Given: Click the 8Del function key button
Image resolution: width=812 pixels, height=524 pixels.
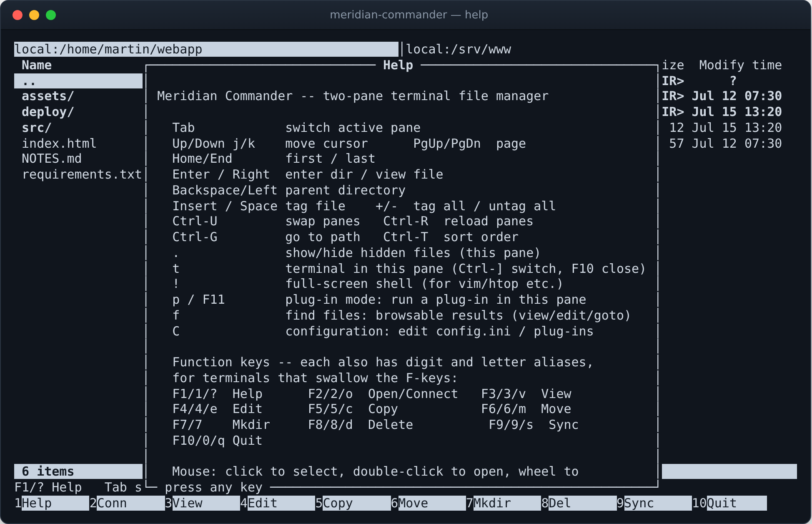Looking at the screenshot, I should [579, 503].
